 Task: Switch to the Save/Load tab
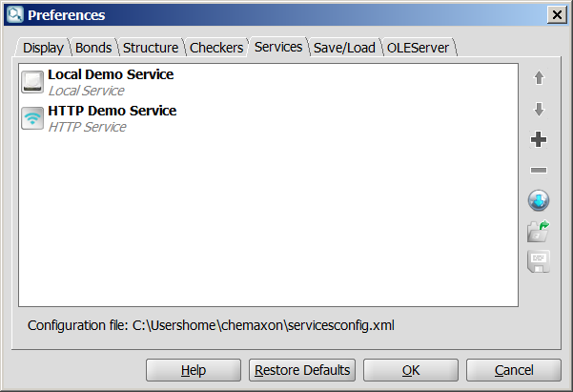pyautogui.click(x=344, y=48)
